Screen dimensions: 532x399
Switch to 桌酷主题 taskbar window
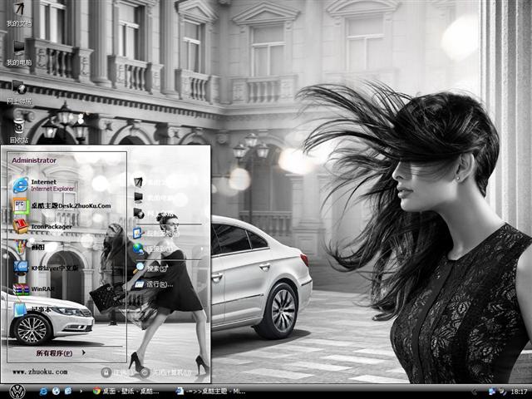(x=212, y=391)
